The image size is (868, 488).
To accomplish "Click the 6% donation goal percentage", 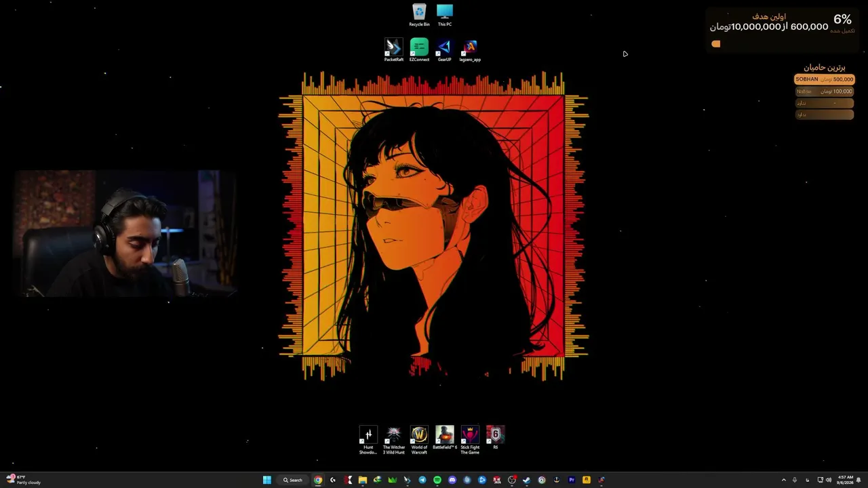I will [x=842, y=20].
